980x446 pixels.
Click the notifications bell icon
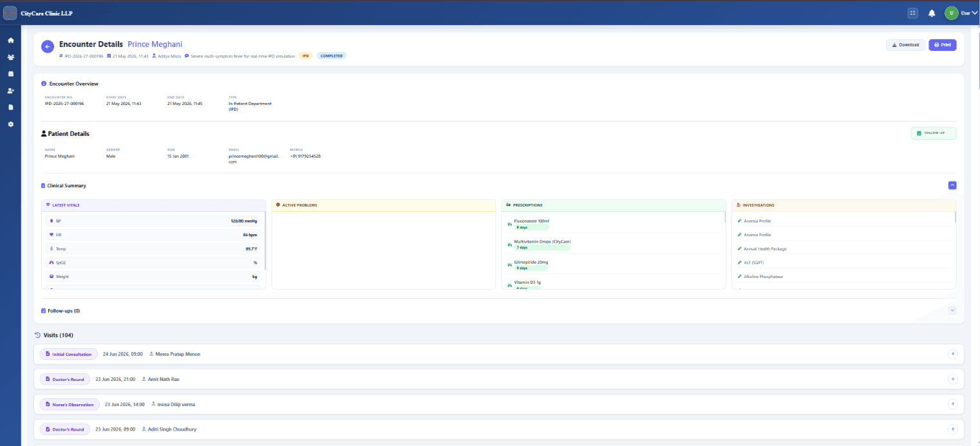pos(932,13)
